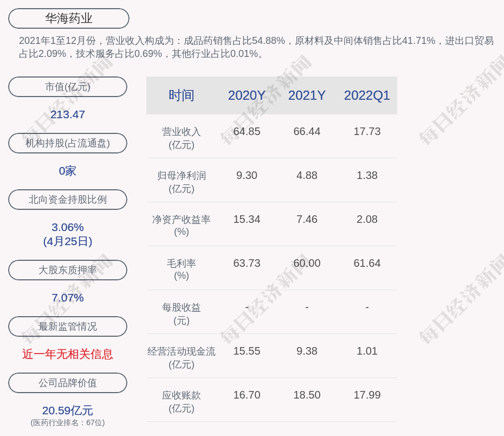Image resolution: width=504 pixels, height=436 pixels.
Task: Select the 大股东质押率 pill
Action: pos(68,270)
